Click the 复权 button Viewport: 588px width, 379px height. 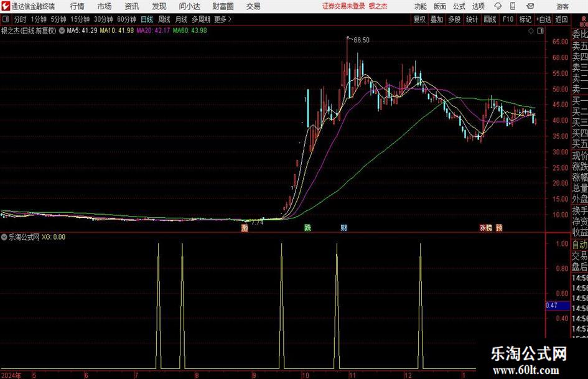click(x=419, y=19)
